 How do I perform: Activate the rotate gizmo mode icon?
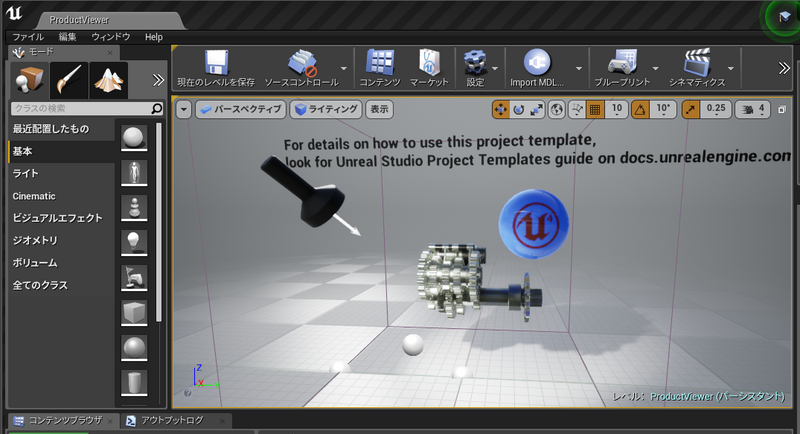tap(518, 109)
